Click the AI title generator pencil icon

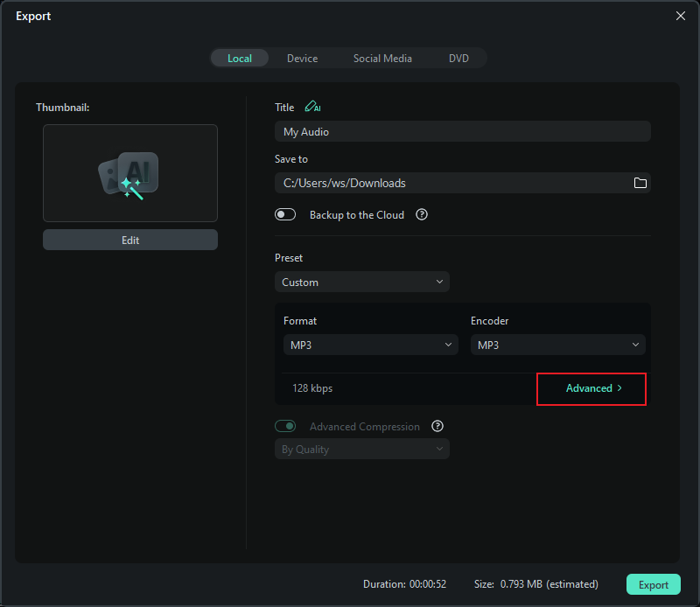[x=312, y=107]
